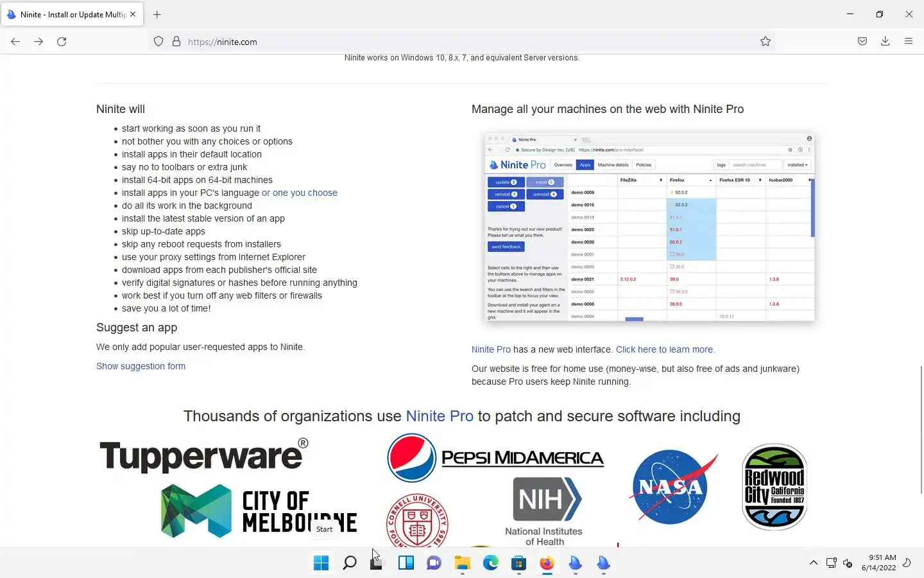Open the Widgets panel

406,563
